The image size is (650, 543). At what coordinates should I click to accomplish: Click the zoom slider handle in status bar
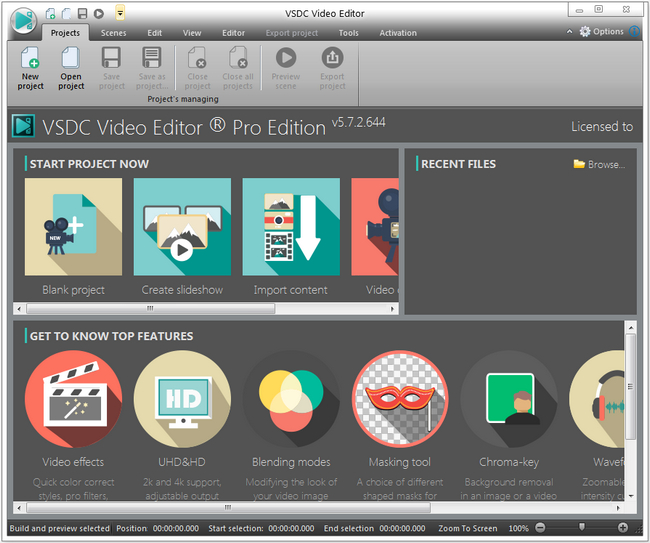click(x=582, y=527)
